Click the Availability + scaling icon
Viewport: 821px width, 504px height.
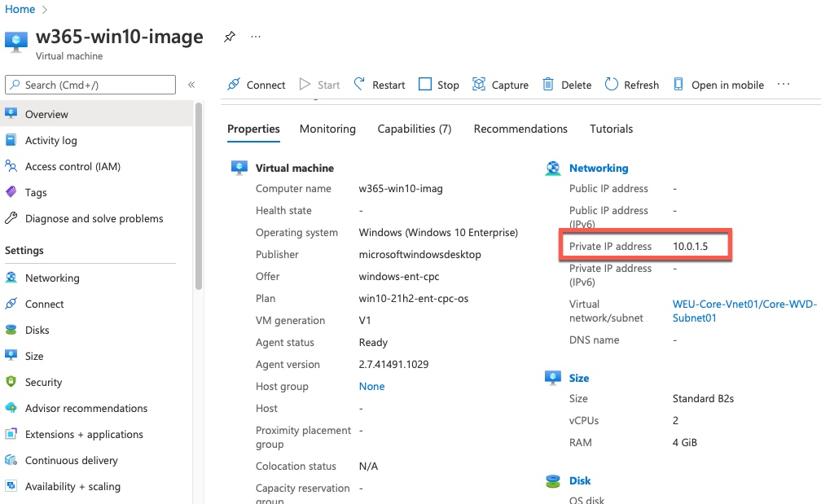coord(11,486)
